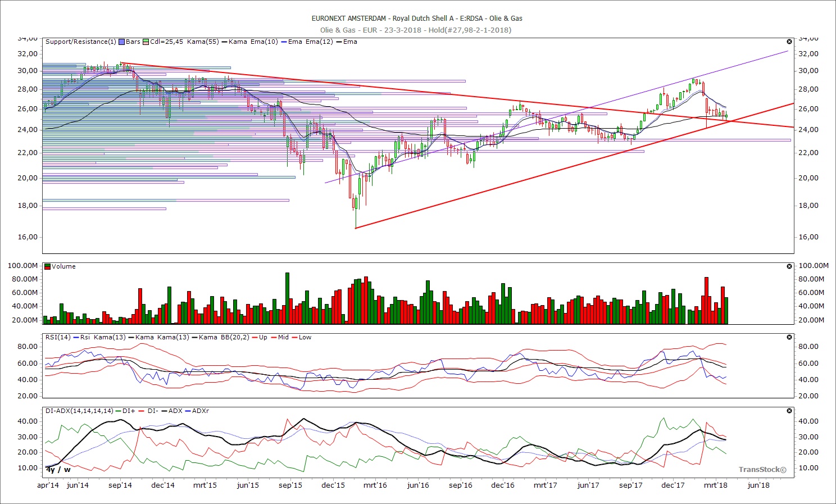The width and height of the screenshot is (836, 504).
Task: Close the RSI(14) indicator panel
Action: click(x=789, y=337)
